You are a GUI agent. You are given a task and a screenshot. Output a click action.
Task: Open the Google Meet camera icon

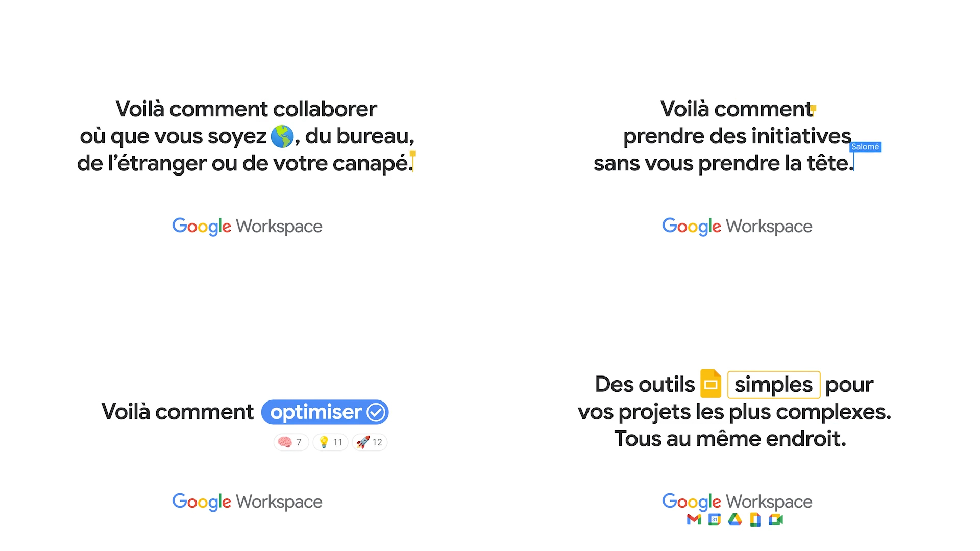coord(776,520)
